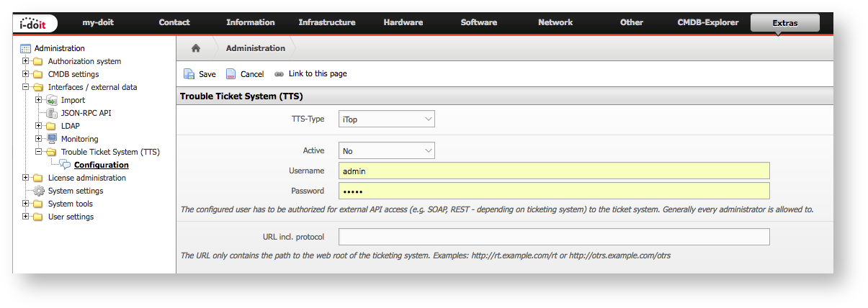Viewport: 868px width, 308px height.
Task: Click the License administration folder icon
Action: 38,178
